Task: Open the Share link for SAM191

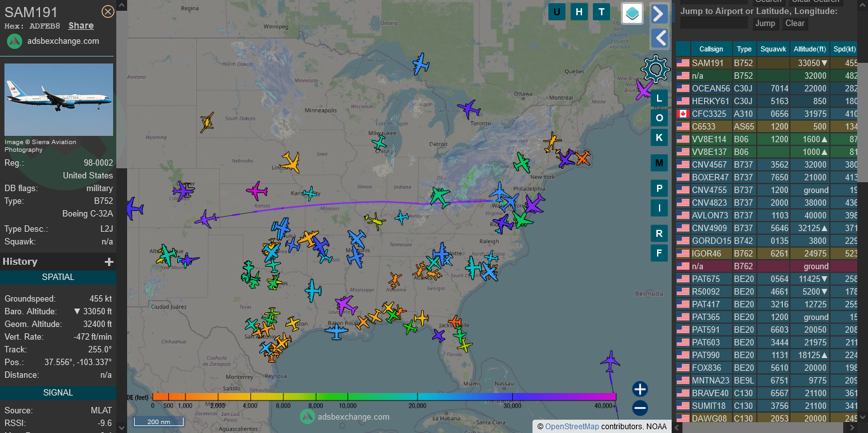Action: coord(81,26)
